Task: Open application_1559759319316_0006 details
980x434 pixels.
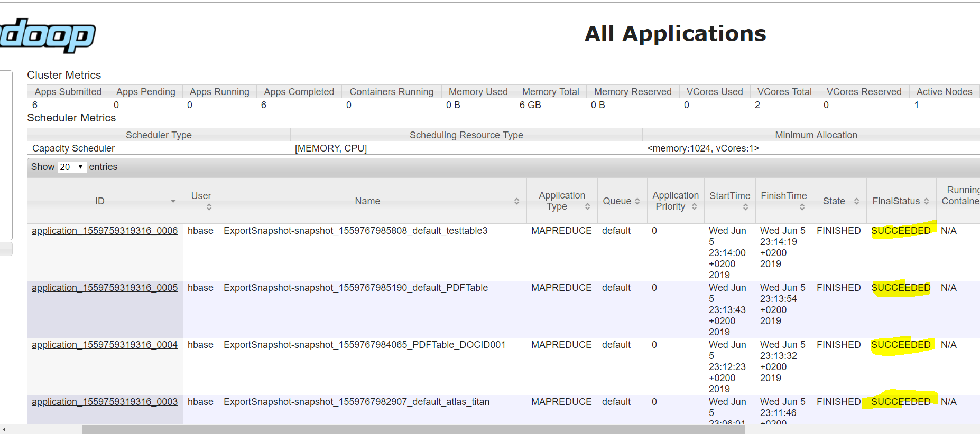Action: (x=105, y=231)
